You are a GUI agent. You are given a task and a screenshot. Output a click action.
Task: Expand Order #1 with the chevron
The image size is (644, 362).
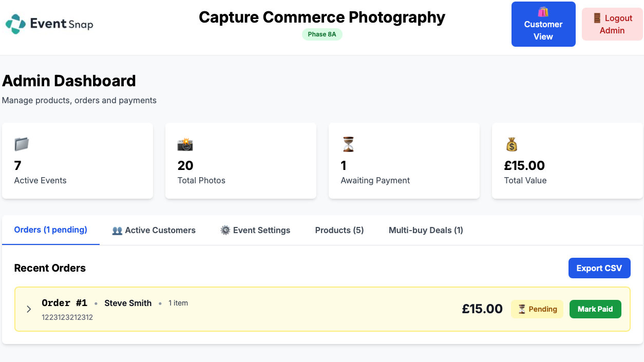[x=29, y=309]
